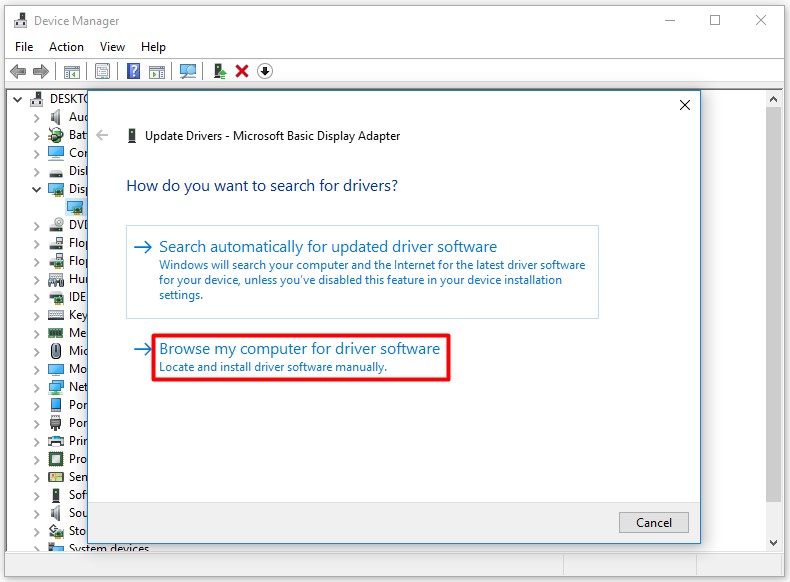
Task: Click the Forward arrow toolbar icon
Action: [x=41, y=72]
